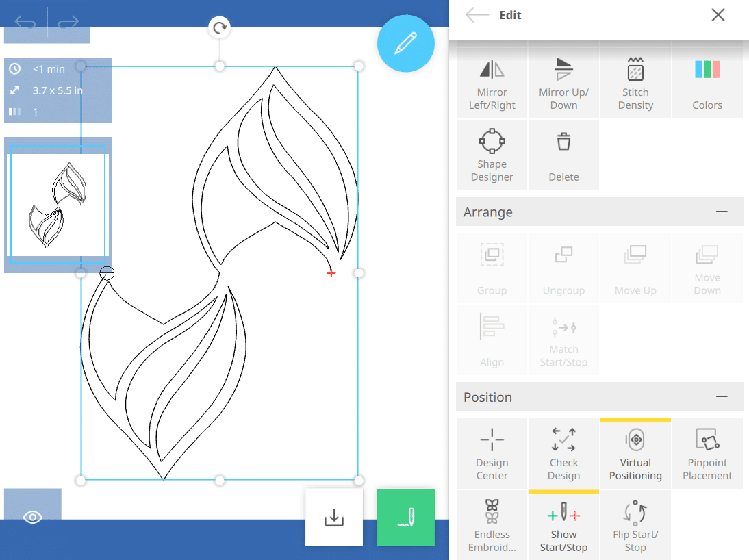Viewport: 749px width, 560px height.
Task: Click the 'Position' section heading
Action: point(487,397)
